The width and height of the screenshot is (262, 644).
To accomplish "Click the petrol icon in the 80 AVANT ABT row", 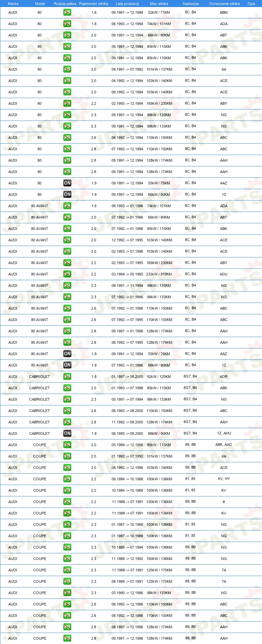I will click(x=67, y=217).
